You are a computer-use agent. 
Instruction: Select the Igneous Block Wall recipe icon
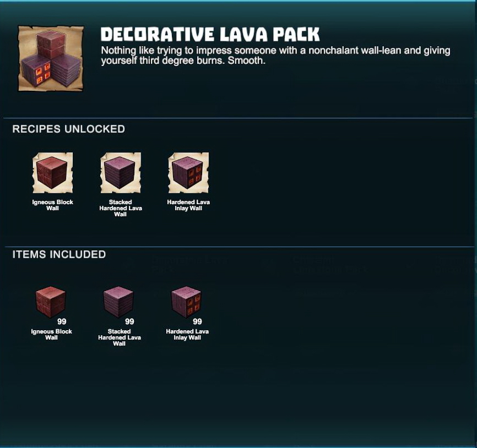coord(53,173)
